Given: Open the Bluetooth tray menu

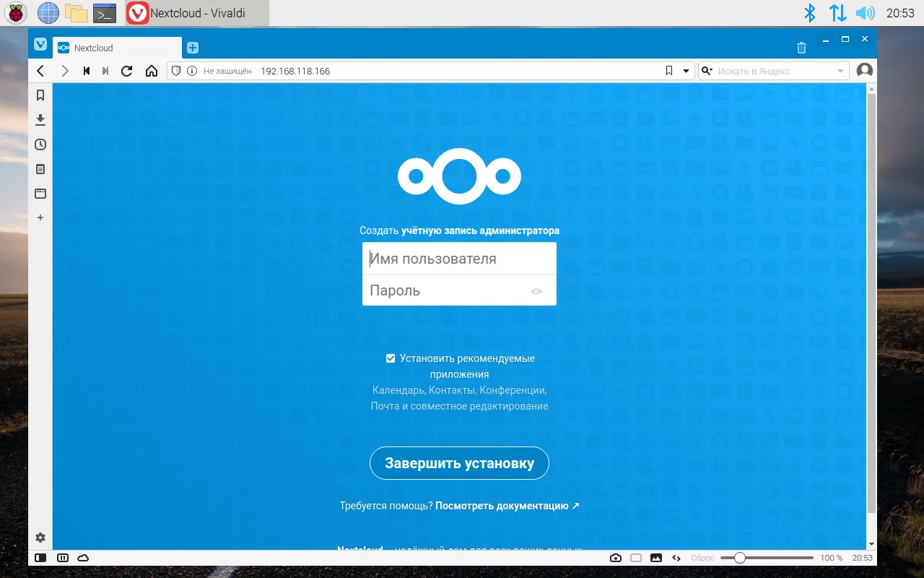Looking at the screenshot, I should coord(810,13).
